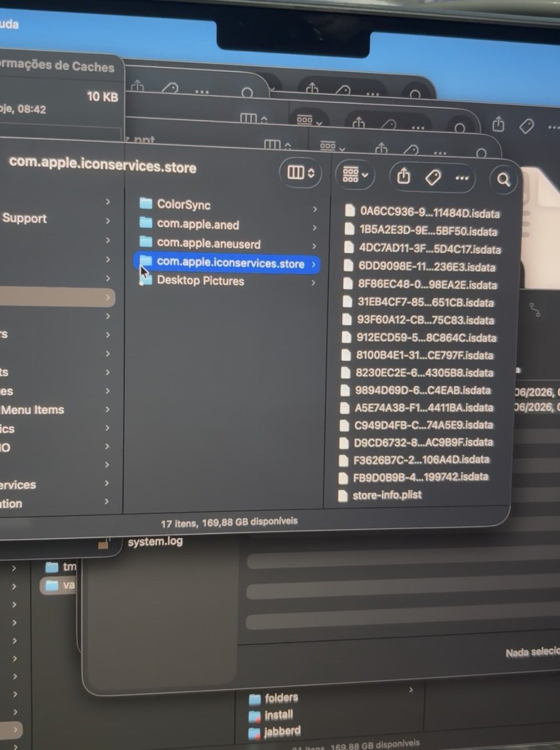Click the Tag icon in the rightmost background window
Screen dimensions: 560x750
coord(527,126)
